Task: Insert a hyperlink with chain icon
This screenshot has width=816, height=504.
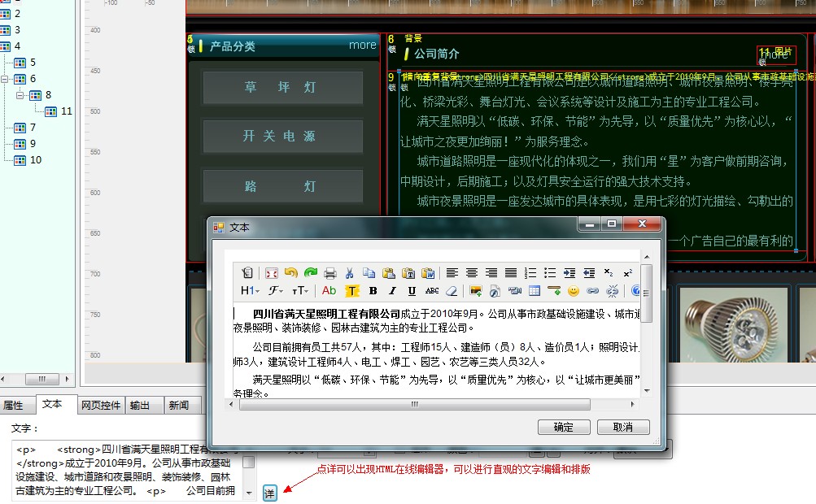Action: 593,291
